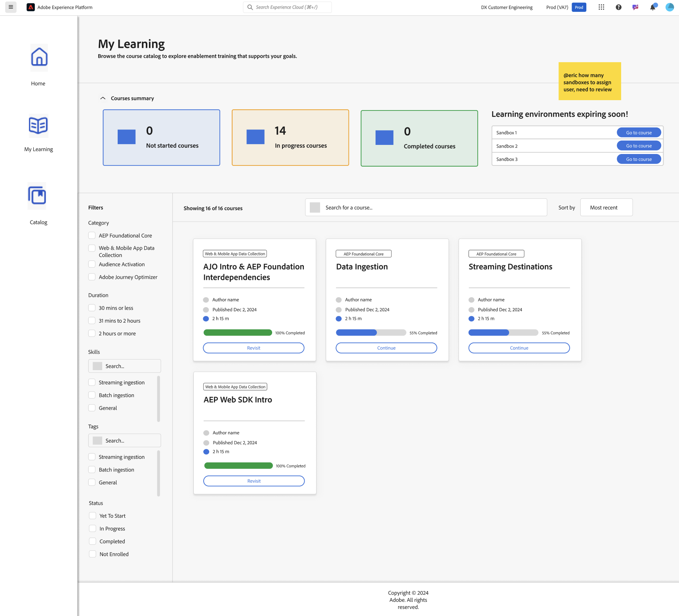The height and width of the screenshot is (616, 679).
Task: Open My Learning in the sidebar
Action: point(38,149)
